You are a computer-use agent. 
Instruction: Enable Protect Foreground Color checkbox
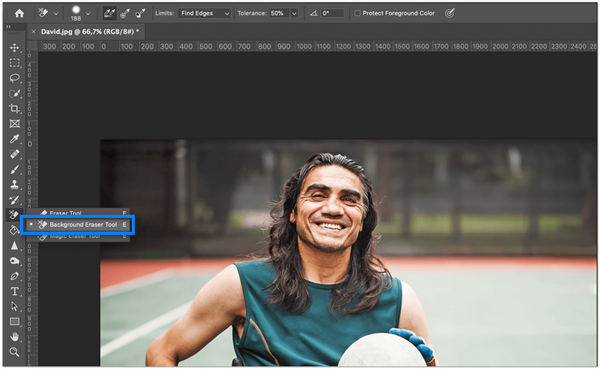pos(357,13)
